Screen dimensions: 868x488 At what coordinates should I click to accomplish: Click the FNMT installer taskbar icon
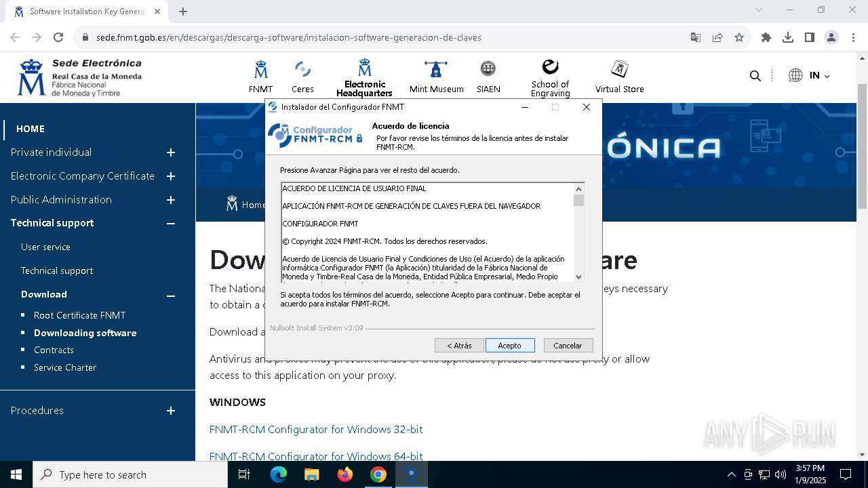pos(412,474)
